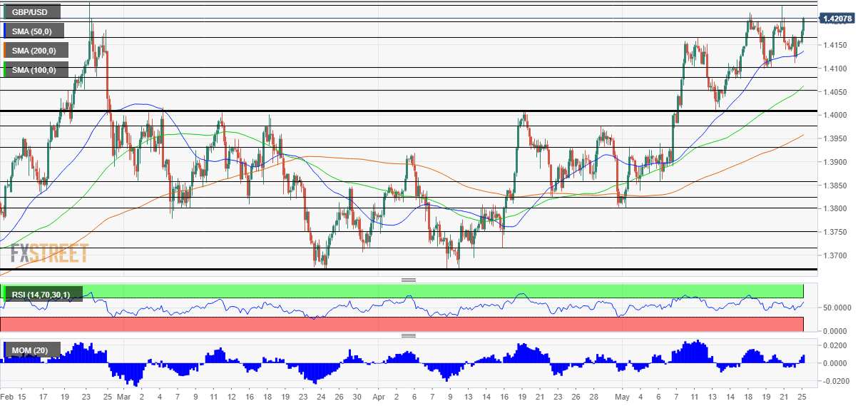The width and height of the screenshot is (868, 406).
Task: Click the 1.4150 price axis label
Action: coord(835,46)
